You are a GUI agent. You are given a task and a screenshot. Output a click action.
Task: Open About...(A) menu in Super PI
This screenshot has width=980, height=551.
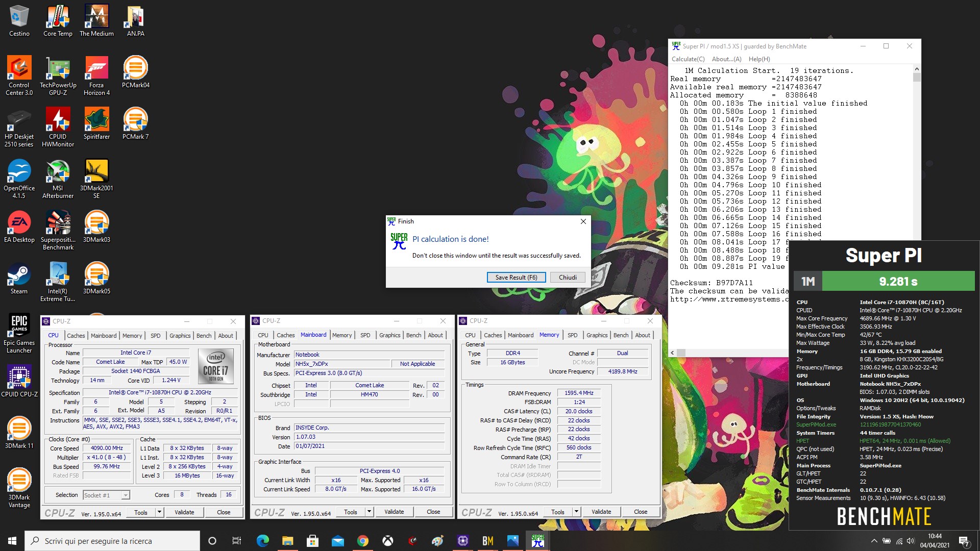point(726,59)
